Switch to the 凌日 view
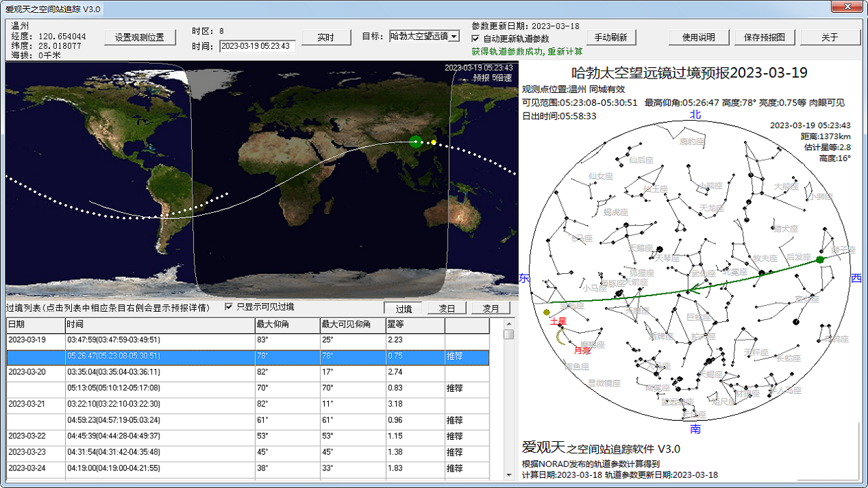 tap(447, 307)
